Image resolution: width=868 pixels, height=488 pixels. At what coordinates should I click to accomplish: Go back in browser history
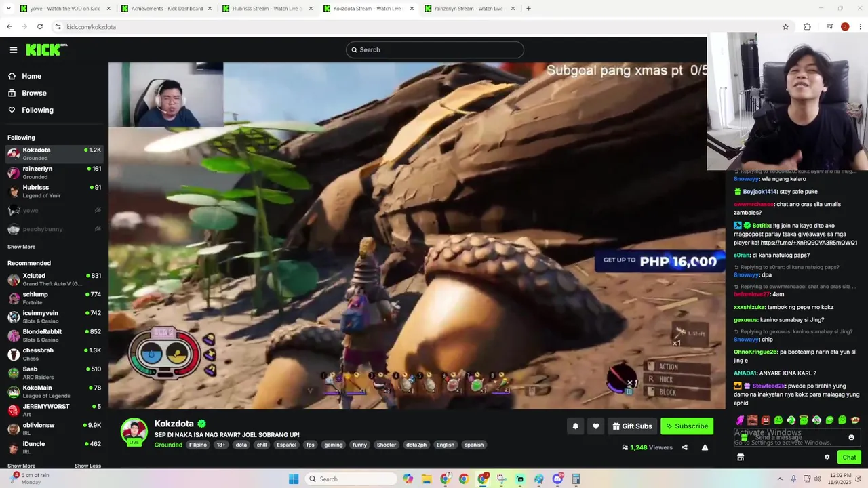(x=9, y=27)
